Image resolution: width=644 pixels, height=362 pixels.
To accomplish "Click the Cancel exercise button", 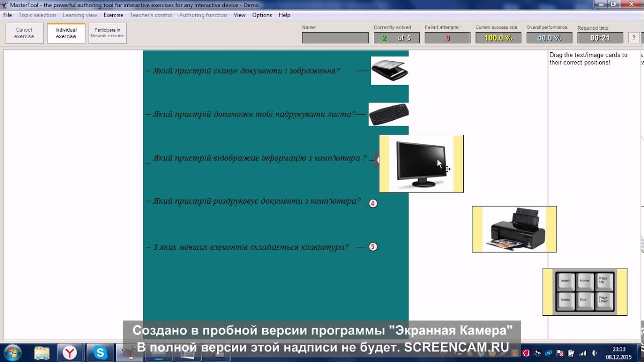I will point(24,33).
